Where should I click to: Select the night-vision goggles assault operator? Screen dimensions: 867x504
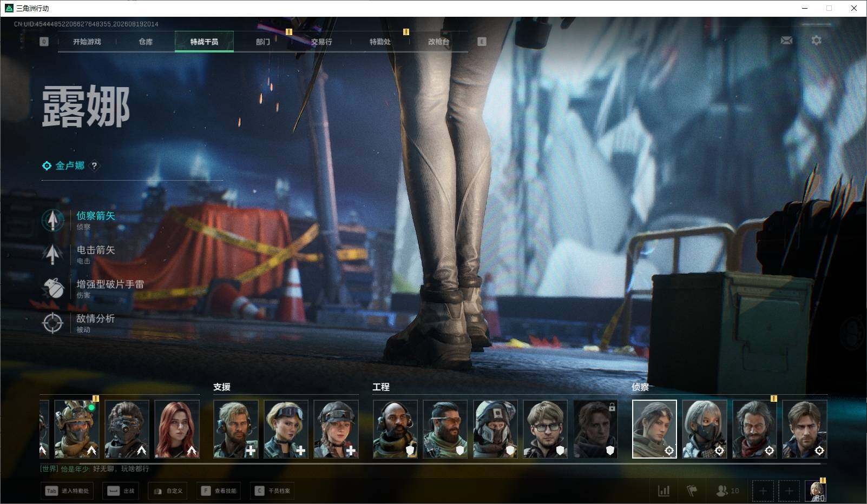coord(127,429)
